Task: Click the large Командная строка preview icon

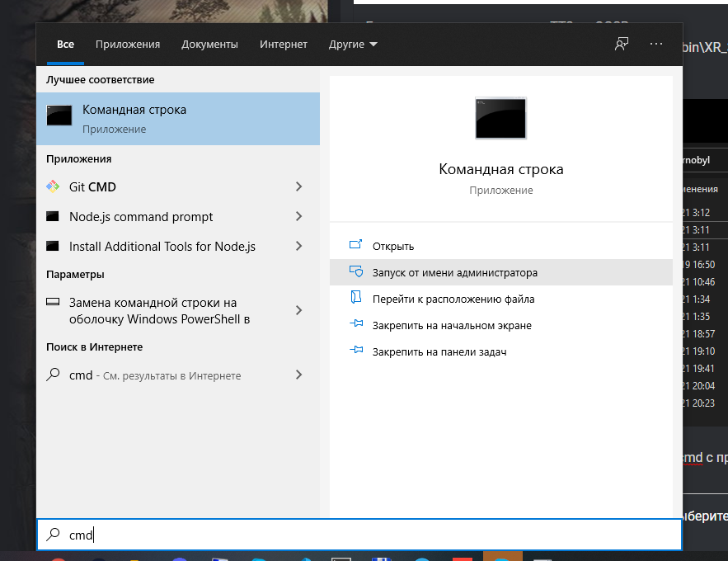Action: coord(500,118)
